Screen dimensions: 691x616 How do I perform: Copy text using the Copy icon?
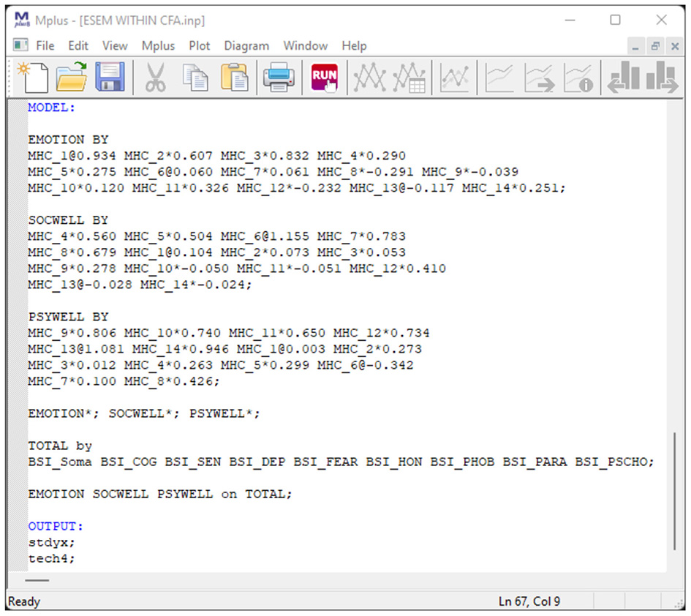195,77
